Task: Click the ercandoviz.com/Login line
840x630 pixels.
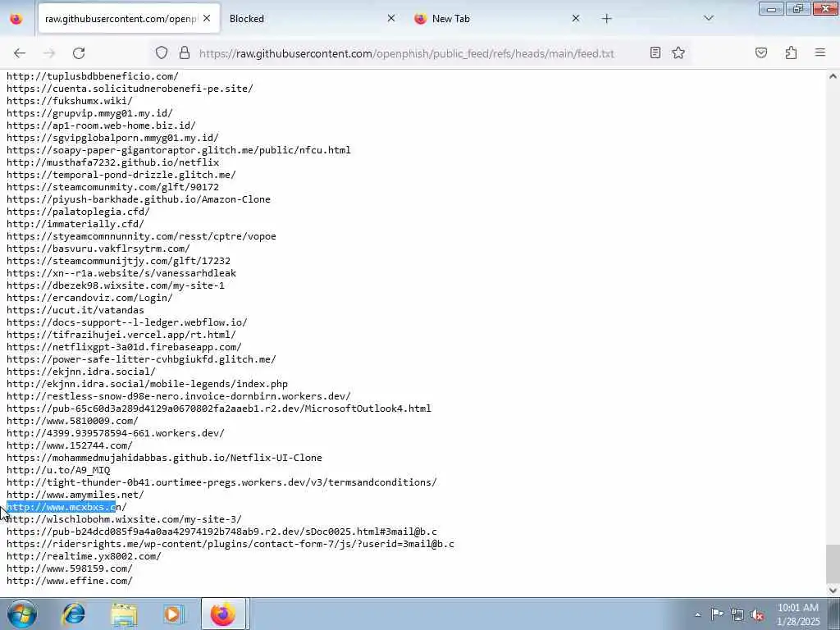Action: point(89,298)
